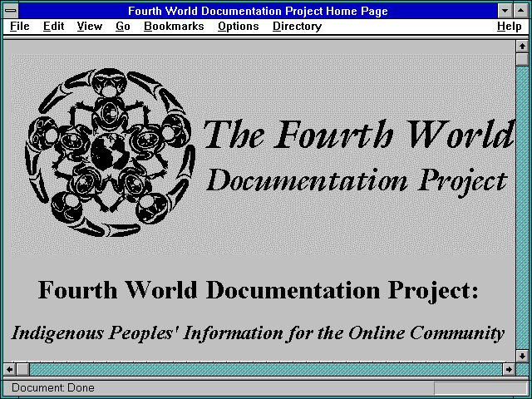532x399 pixels.
Task: Click the horizontal scrollbar left arrow
Action: pos(10,369)
